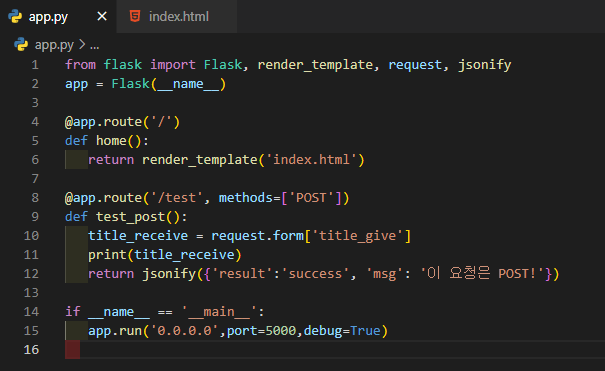Click the 'jsonify' import on line 1
Screen dimensions: 605x371
tap(485, 65)
